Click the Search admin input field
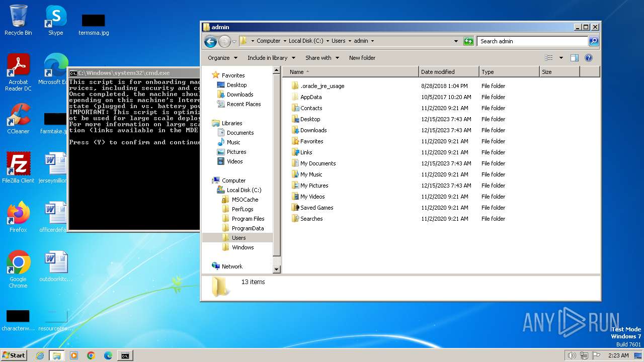Image resolution: width=644 pixels, height=362 pixels. 532,41
